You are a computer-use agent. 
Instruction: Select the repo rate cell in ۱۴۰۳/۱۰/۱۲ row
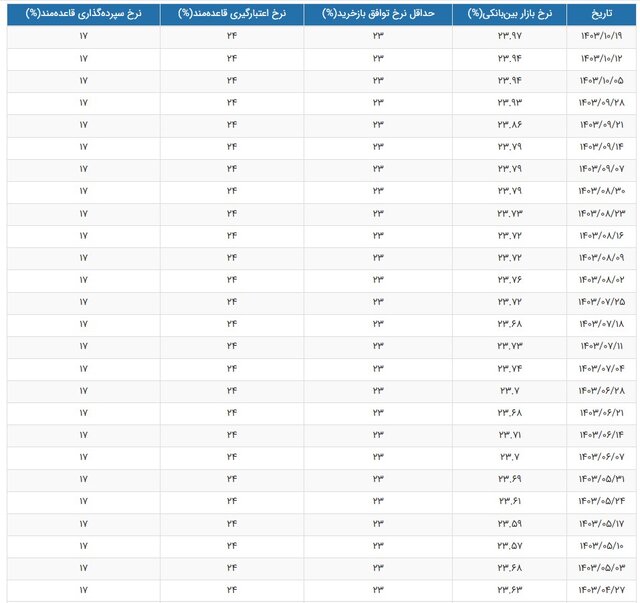(x=378, y=59)
